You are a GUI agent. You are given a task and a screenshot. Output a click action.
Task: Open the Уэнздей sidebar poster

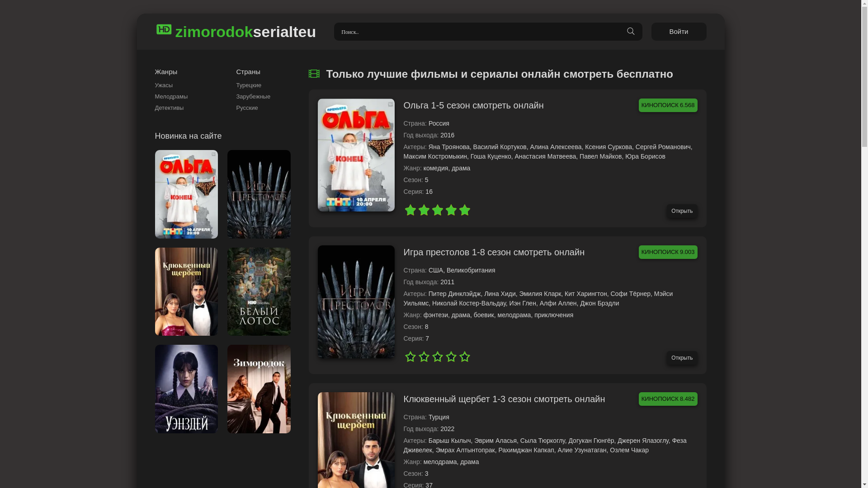click(x=186, y=389)
